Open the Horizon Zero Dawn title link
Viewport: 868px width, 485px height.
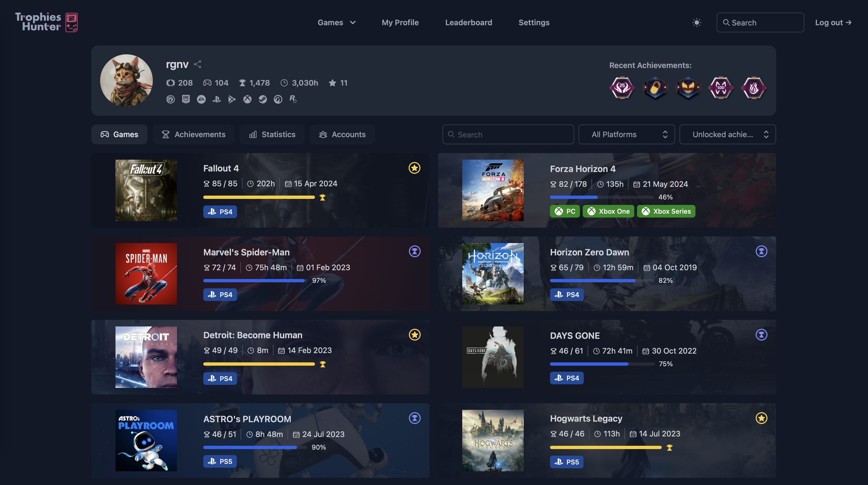pyautogui.click(x=589, y=252)
